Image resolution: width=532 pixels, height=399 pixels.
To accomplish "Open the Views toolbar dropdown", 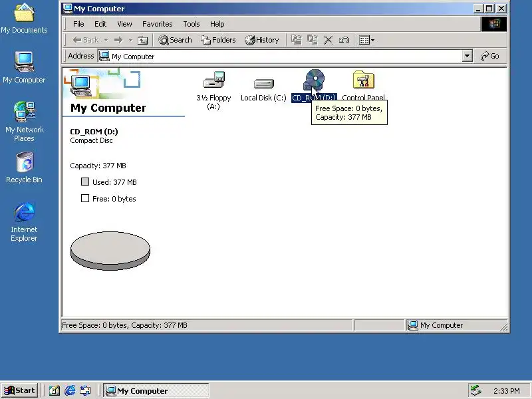I will (x=366, y=41).
